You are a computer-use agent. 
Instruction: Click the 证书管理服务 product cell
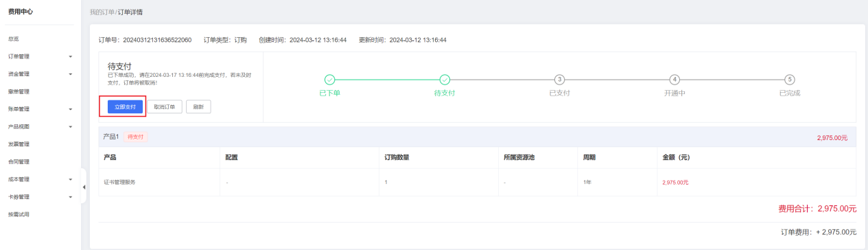point(119,182)
